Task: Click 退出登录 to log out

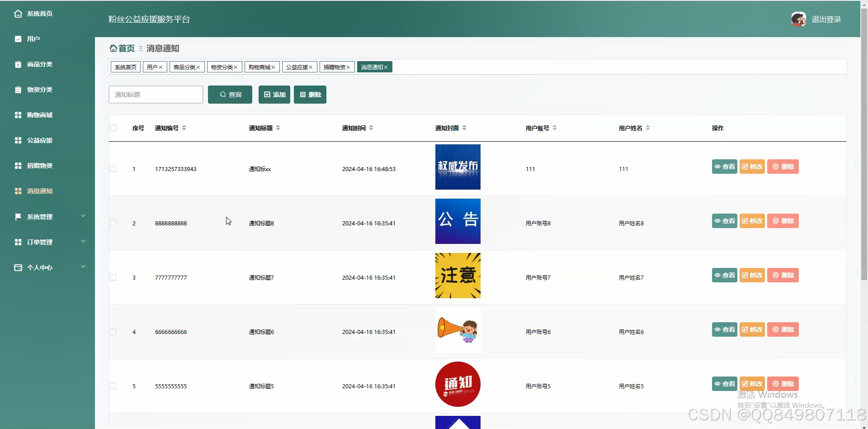Action: [x=826, y=19]
